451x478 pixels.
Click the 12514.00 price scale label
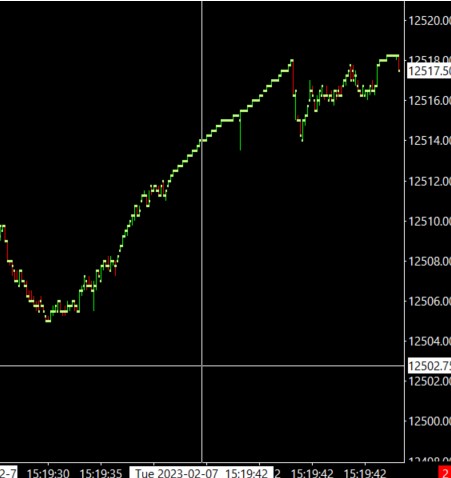[x=430, y=141]
